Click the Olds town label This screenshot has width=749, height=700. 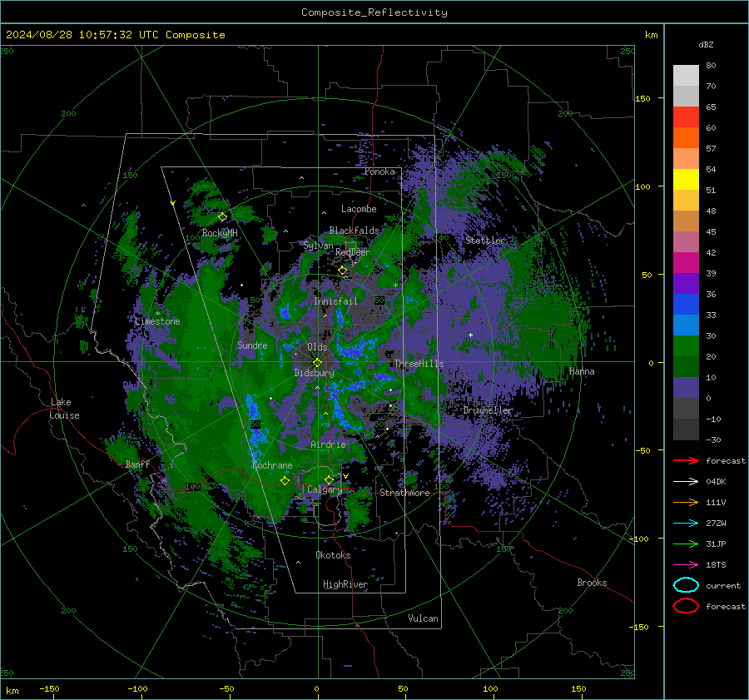tap(317, 347)
